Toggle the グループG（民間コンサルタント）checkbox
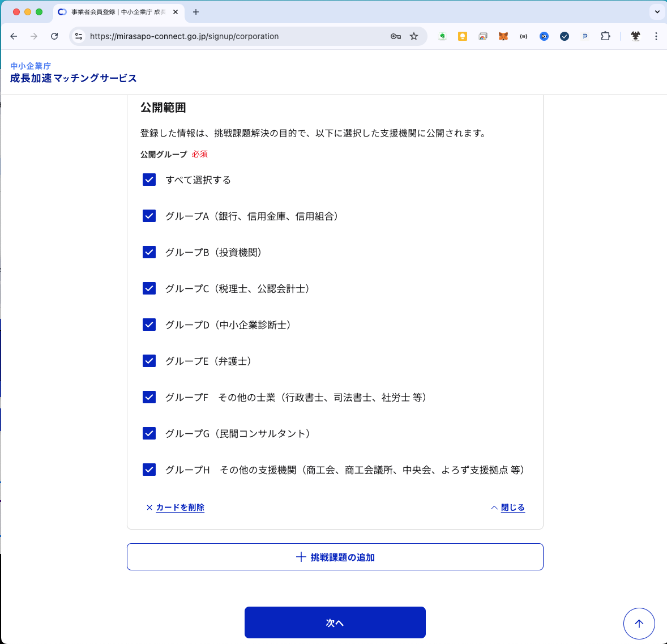This screenshot has height=644, width=667. 149,433
